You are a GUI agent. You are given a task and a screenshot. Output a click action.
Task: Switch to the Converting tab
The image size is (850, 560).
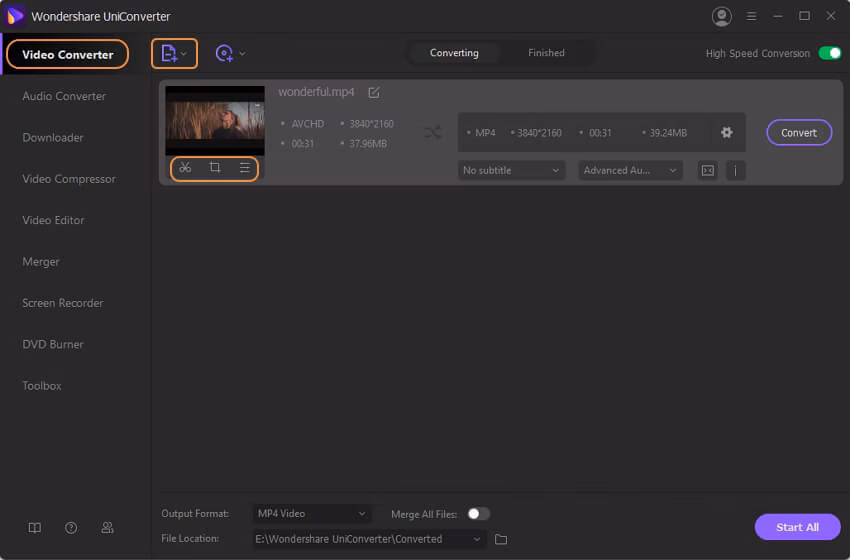coord(454,53)
